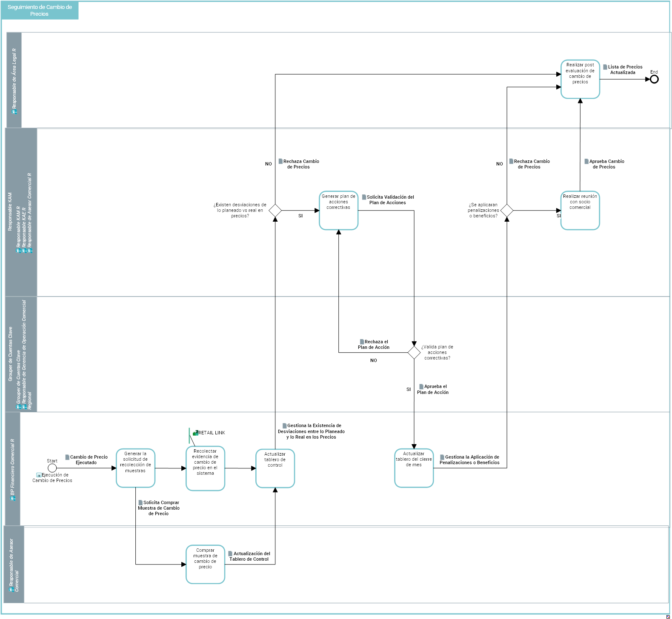Click the 'Gestiona la Existencia de Desviaciones' label

click(311, 431)
